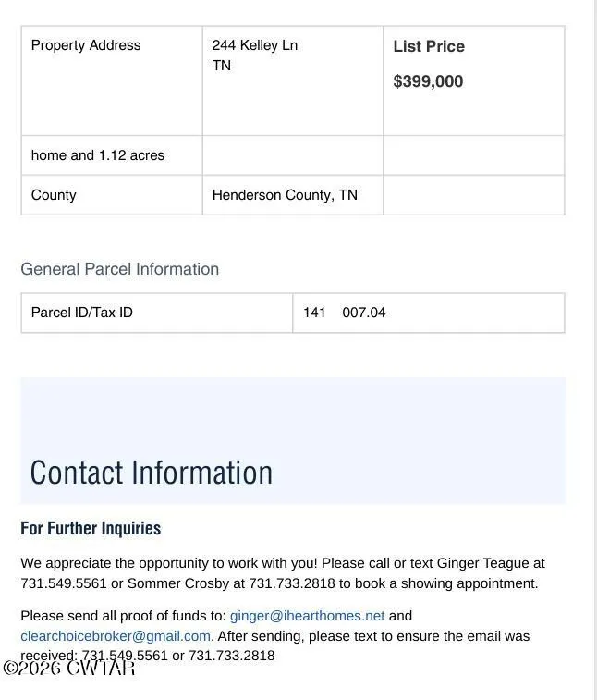Click the "For Further Inquiries" subheading

pyautogui.click(x=91, y=529)
